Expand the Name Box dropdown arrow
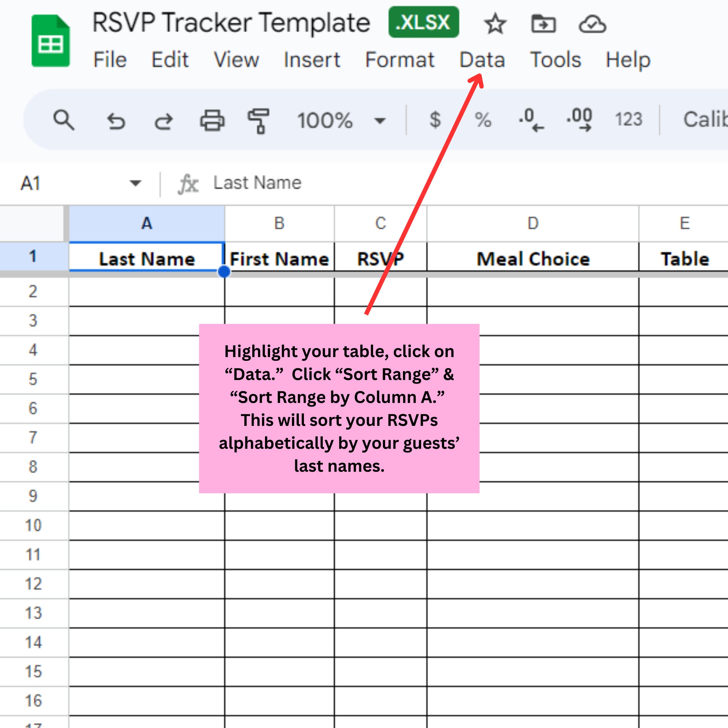Screen dimensions: 728x728 pyautogui.click(x=135, y=182)
